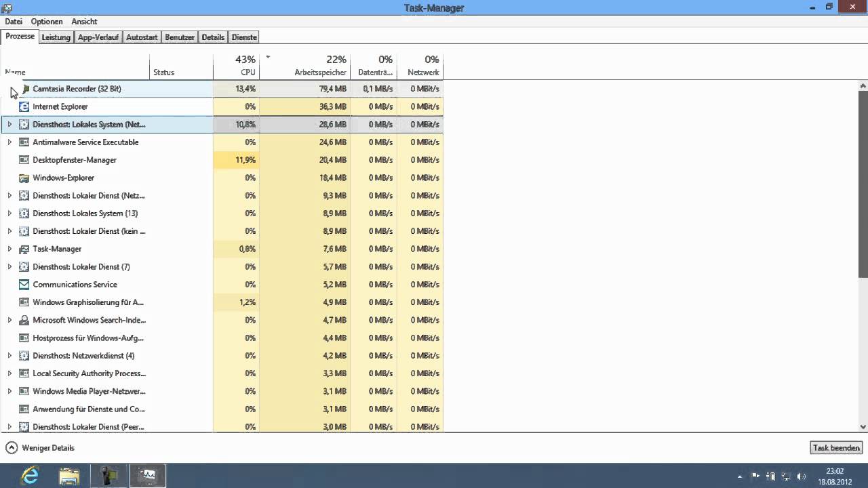Sort by the Netzwerk column header
Image resolution: width=868 pixels, height=488 pixels.
(x=420, y=66)
